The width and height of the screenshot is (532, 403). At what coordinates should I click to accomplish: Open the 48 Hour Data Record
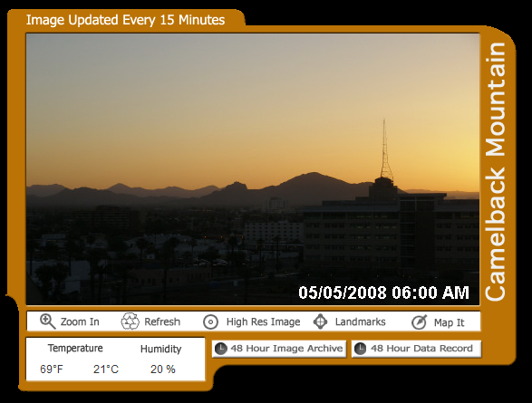coord(416,349)
